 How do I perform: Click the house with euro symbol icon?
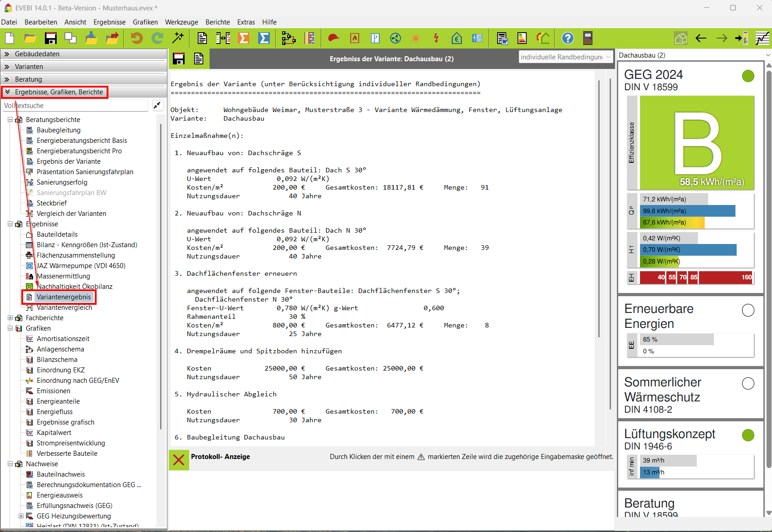(x=456, y=39)
